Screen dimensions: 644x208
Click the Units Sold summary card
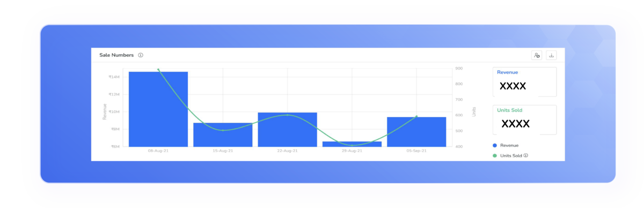coord(524,120)
